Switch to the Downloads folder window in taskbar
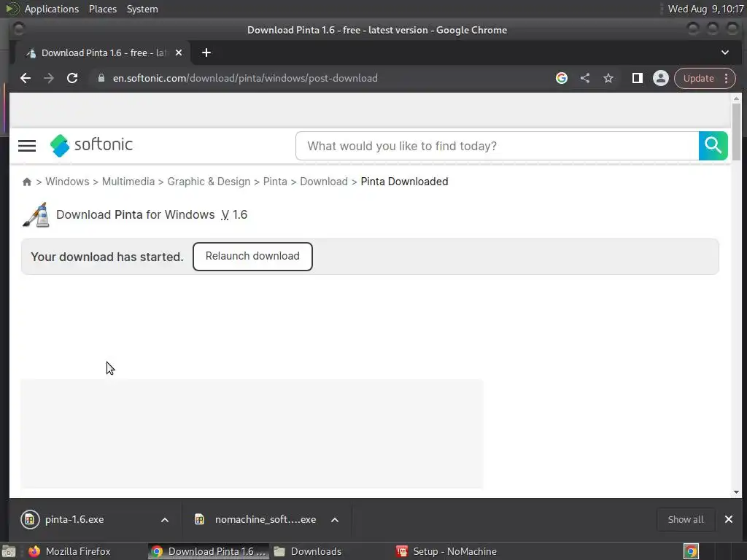This screenshot has height=560, width=747. [308, 551]
